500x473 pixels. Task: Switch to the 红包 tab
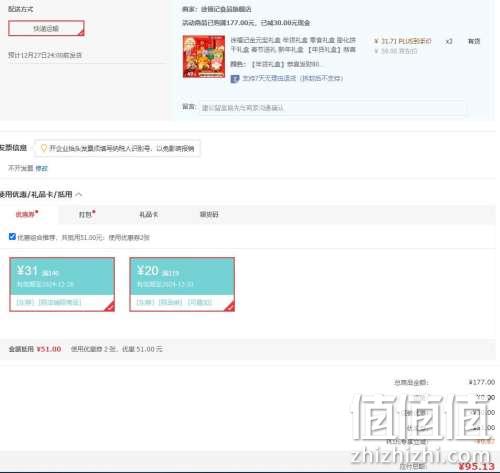pyautogui.click(x=87, y=214)
